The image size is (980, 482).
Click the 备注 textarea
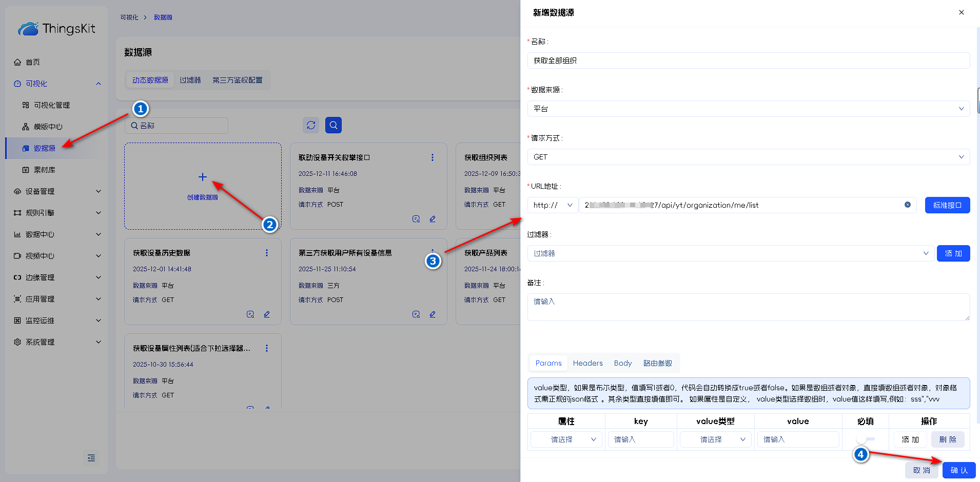tap(748, 307)
